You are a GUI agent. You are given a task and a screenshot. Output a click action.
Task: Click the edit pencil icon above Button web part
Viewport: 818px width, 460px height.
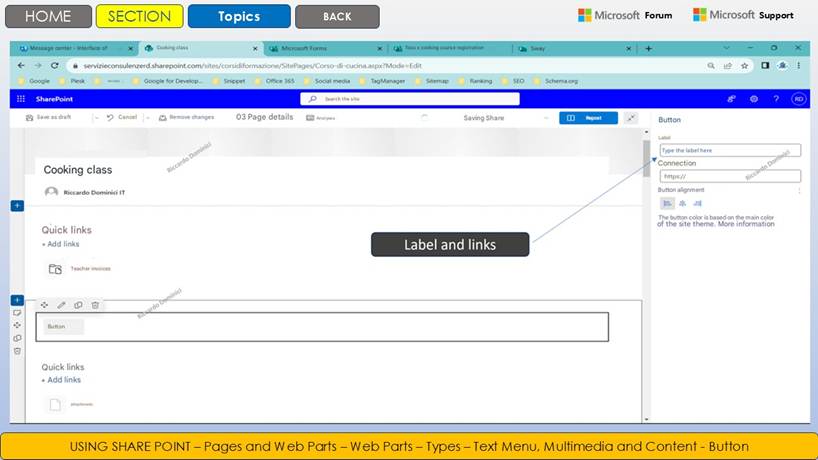coord(61,305)
